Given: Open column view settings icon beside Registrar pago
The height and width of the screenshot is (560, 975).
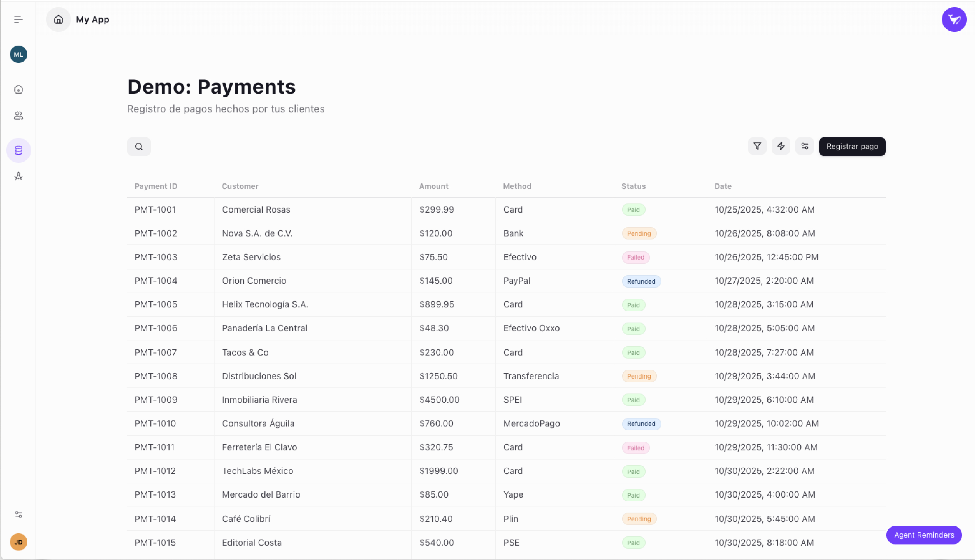Looking at the screenshot, I should click(x=804, y=146).
